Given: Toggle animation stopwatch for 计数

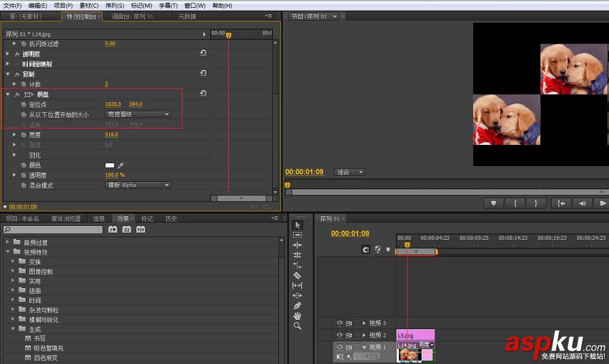Looking at the screenshot, I should coord(24,84).
